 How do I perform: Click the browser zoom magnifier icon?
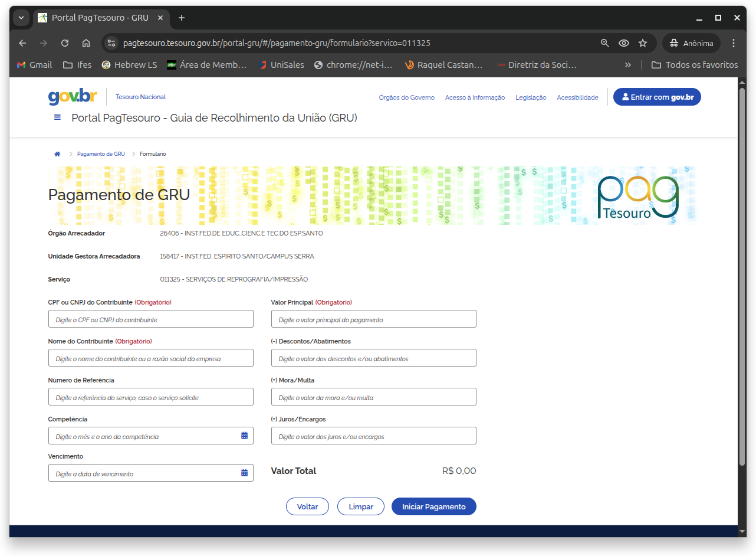(604, 43)
